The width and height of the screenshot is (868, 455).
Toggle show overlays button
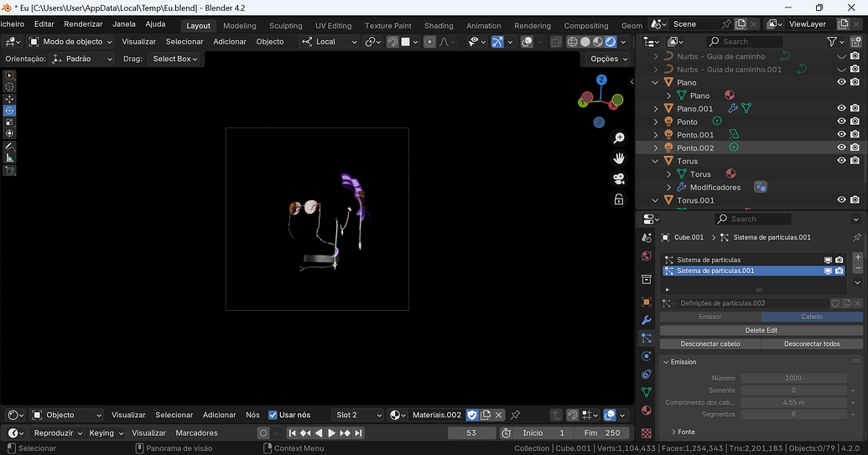point(527,41)
